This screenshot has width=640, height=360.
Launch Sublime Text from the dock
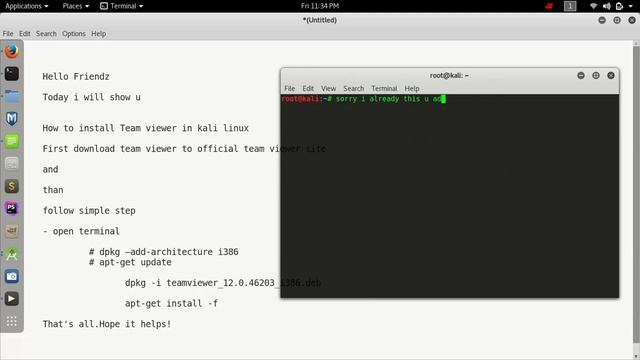click(x=11, y=186)
